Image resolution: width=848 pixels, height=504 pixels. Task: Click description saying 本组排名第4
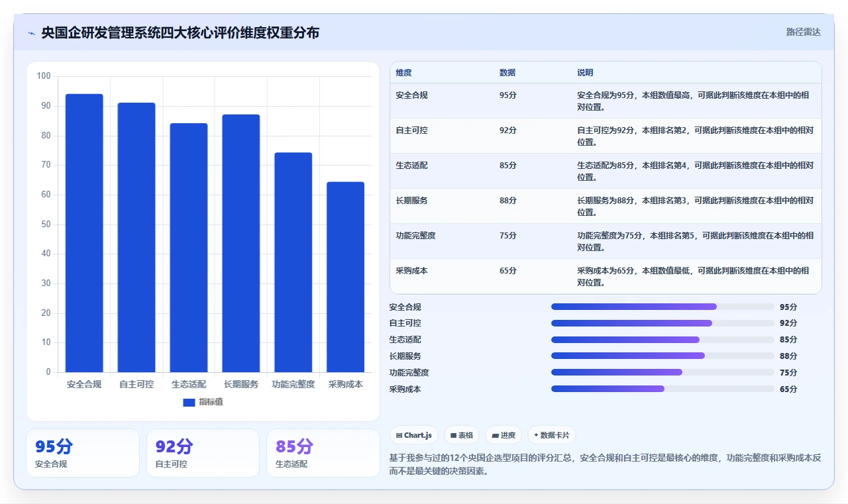point(696,172)
